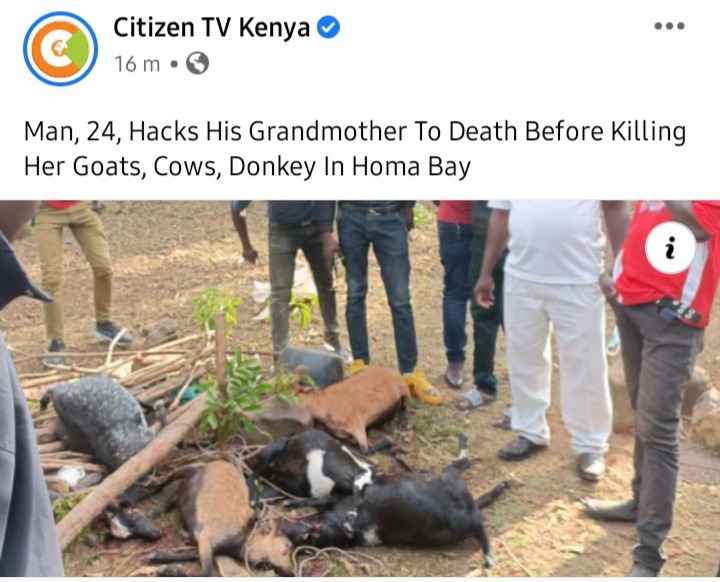Open the three-dot post options menu
This screenshot has width=720, height=582.
pyautogui.click(x=669, y=26)
